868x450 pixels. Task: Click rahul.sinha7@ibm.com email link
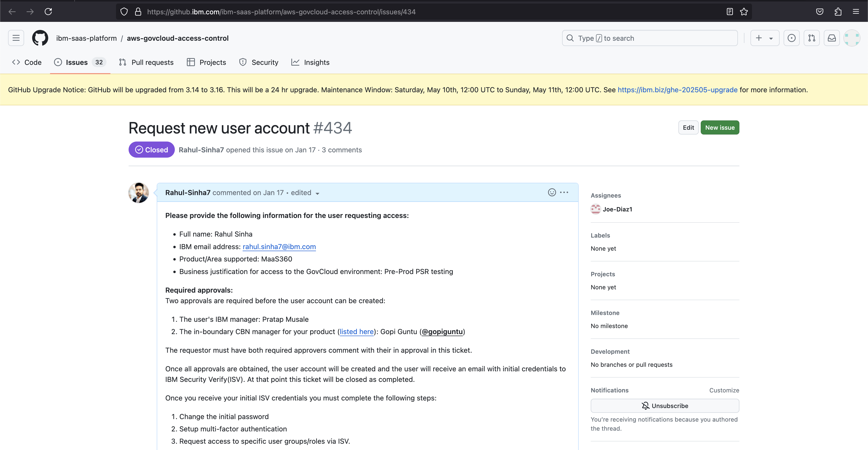[x=279, y=247]
